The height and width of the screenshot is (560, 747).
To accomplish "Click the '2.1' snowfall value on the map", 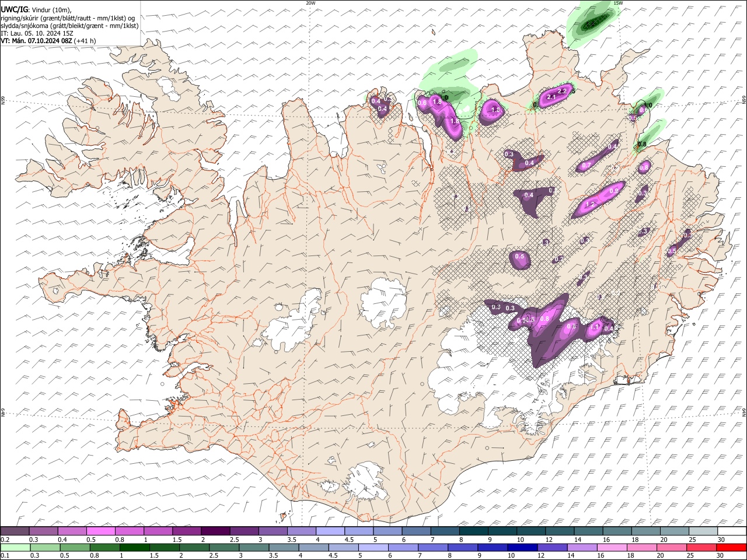I will (x=551, y=97).
